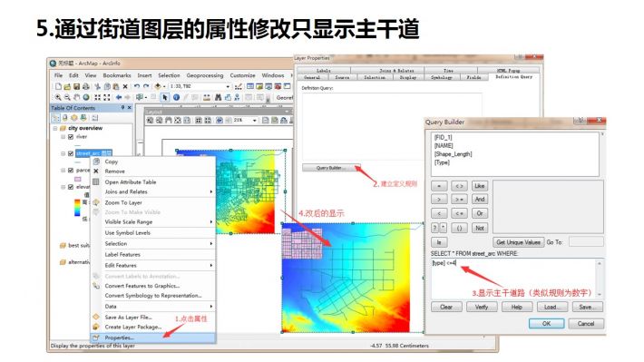This screenshot has width=644, height=362.
Task: Click the Query Builder... button
Action: tap(331, 168)
